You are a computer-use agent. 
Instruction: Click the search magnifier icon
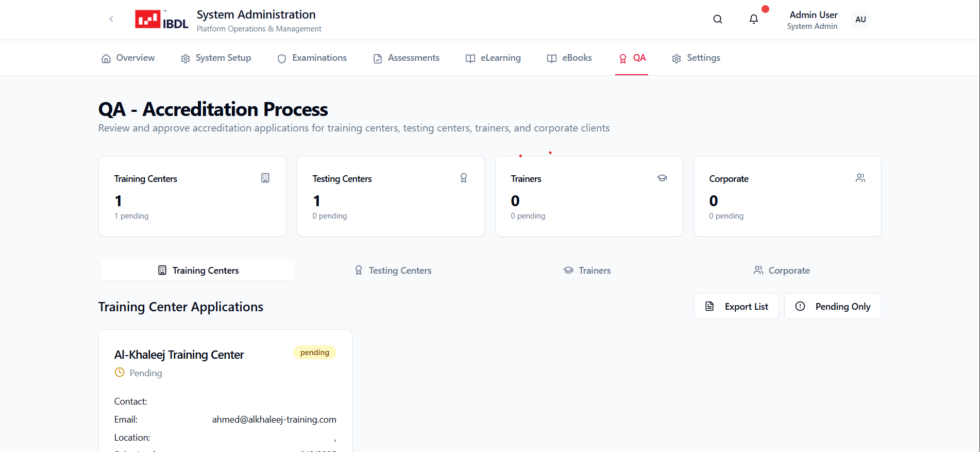717,20
